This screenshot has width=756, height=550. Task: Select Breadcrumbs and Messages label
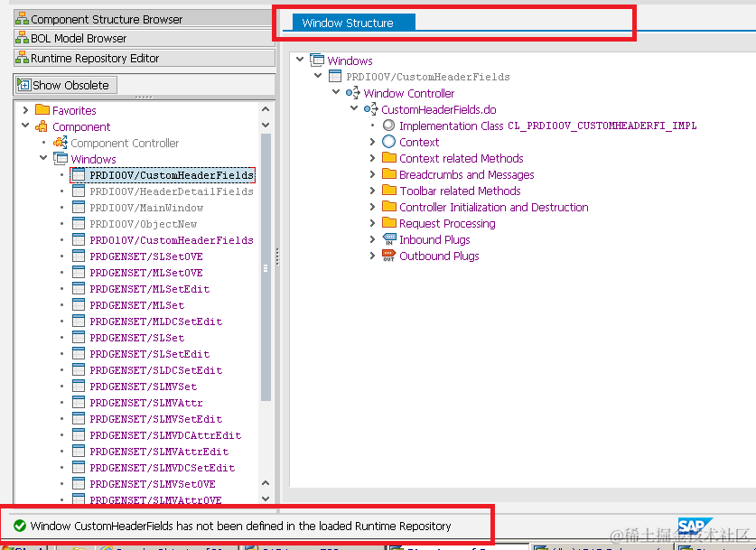(x=467, y=174)
